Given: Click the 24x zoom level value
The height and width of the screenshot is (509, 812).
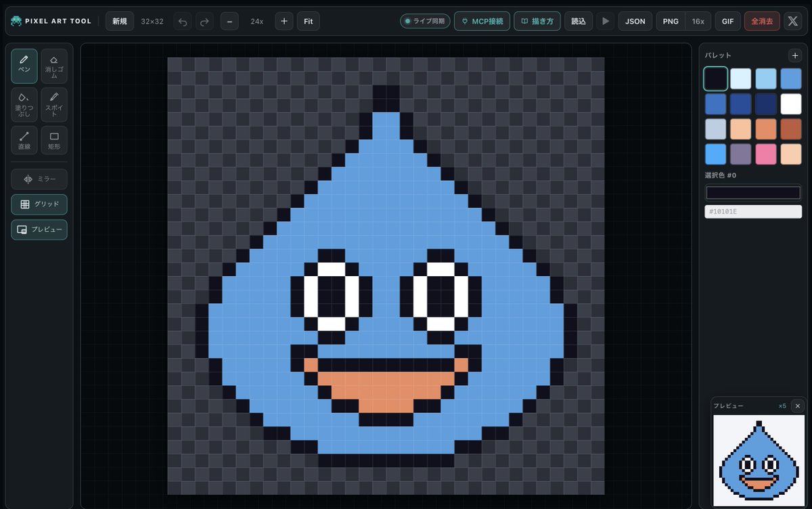Looking at the screenshot, I should (x=256, y=21).
